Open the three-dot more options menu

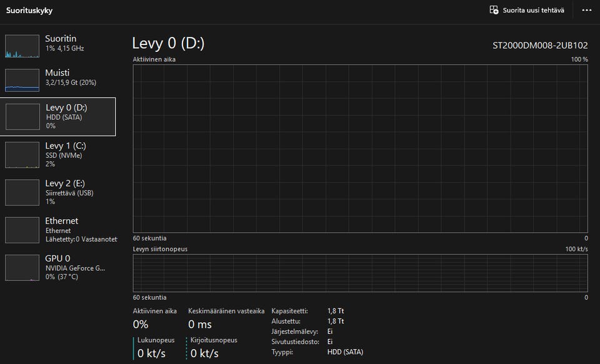click(587, 10)
